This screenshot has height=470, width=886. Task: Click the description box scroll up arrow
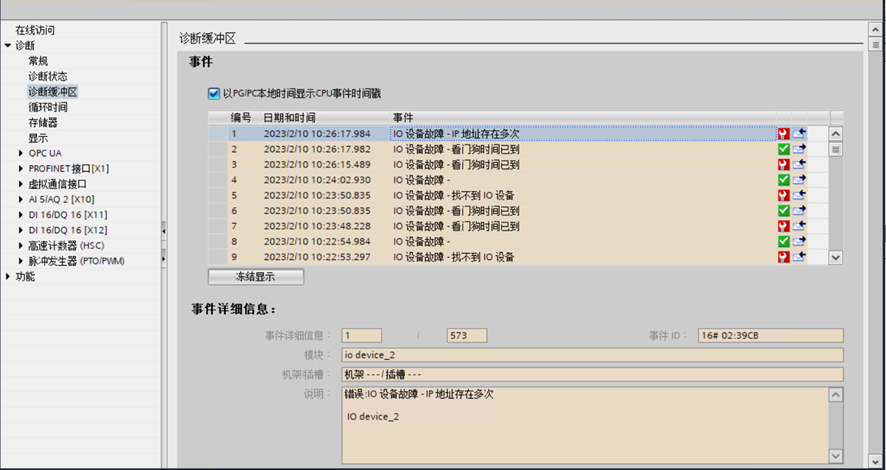point(836,395)
